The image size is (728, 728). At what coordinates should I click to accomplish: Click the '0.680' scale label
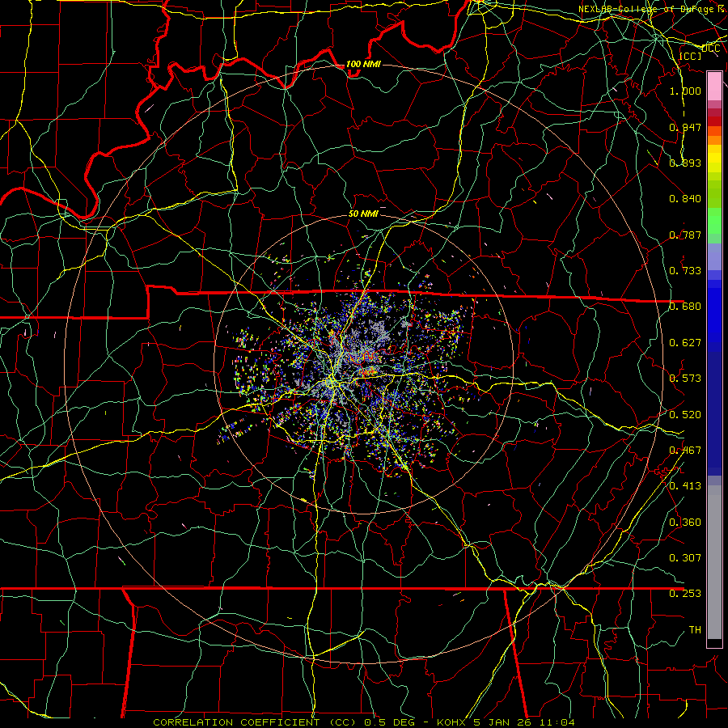click(x=685, y=307)
